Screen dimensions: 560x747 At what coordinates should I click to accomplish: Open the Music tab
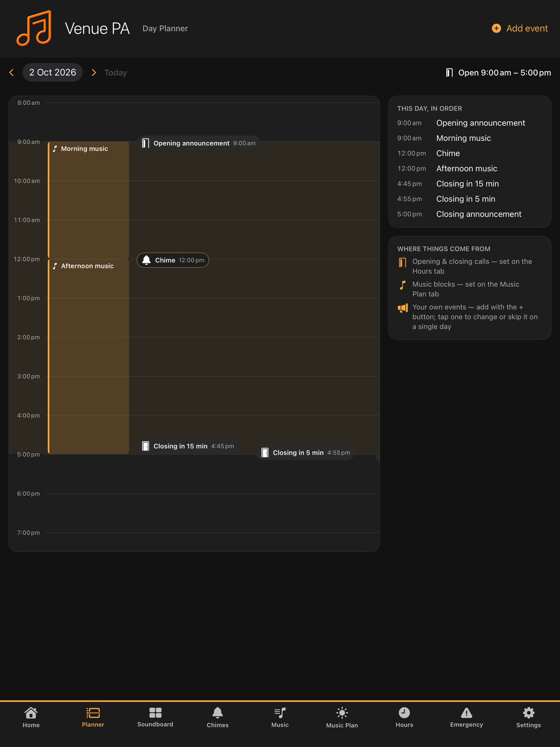coord(280,718)
